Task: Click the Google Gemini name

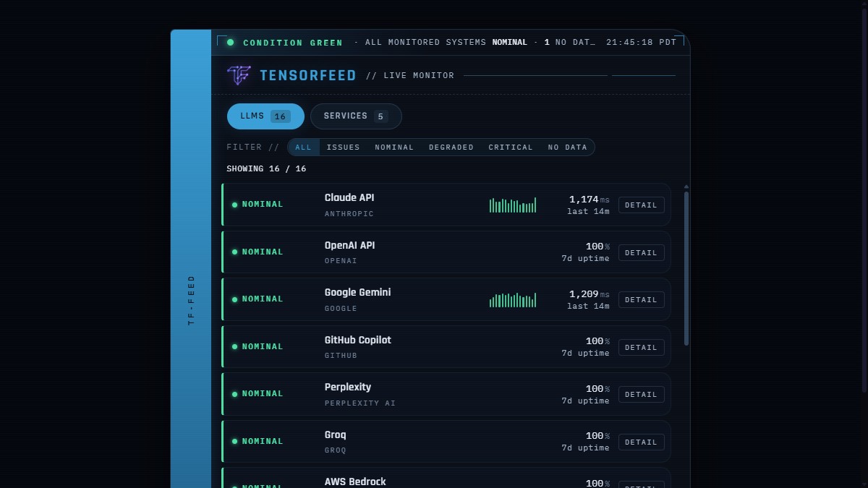Action: click(358, 293)
